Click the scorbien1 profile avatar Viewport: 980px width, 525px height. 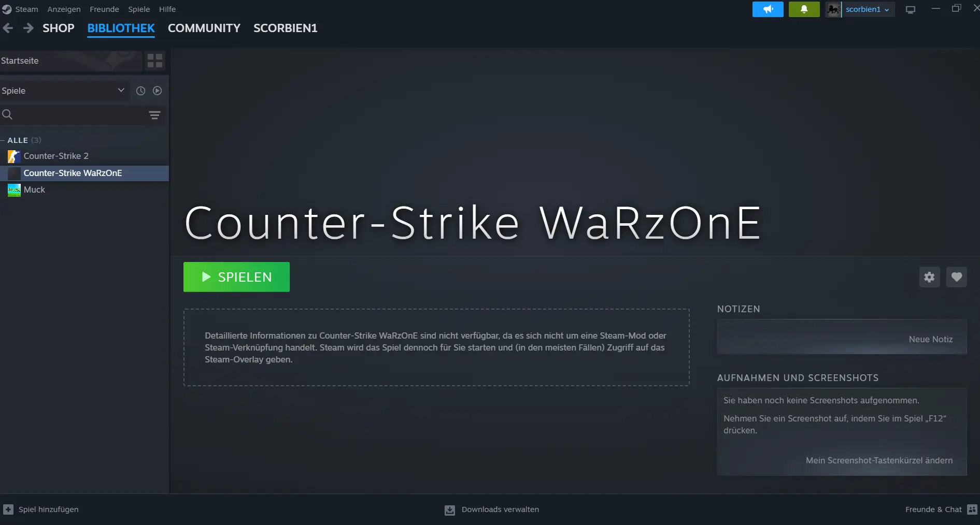[833, 9]
